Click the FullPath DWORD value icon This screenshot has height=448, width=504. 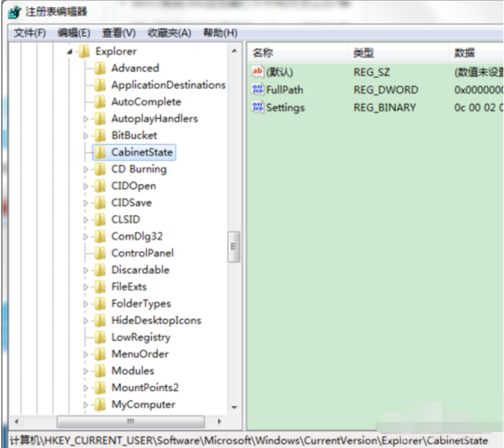(258, 90)
